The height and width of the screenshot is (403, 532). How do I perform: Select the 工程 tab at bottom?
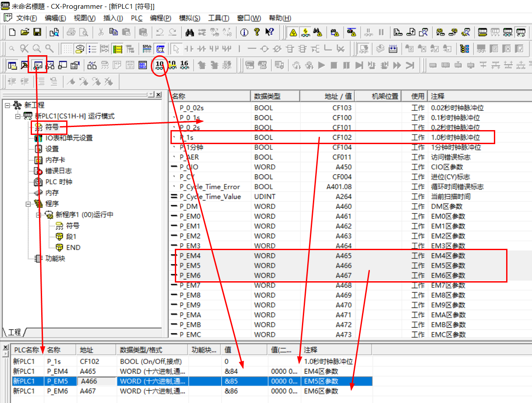[14, 332]
